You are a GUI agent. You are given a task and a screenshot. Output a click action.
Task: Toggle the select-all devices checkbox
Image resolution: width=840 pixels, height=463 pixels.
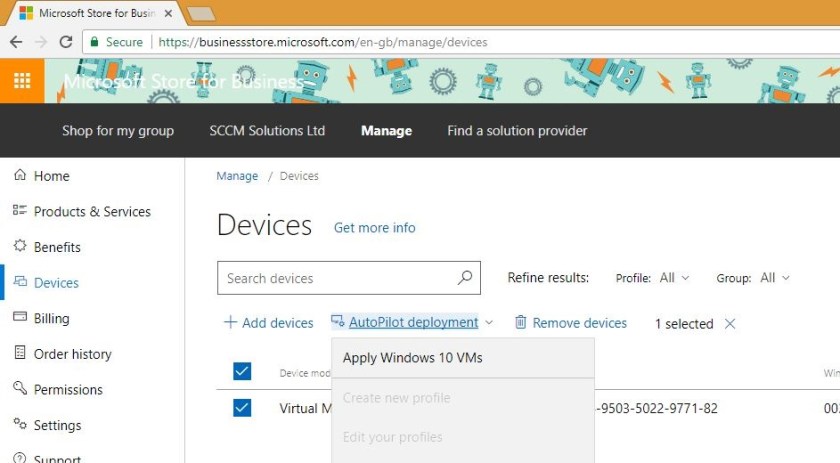pos(242,371)
